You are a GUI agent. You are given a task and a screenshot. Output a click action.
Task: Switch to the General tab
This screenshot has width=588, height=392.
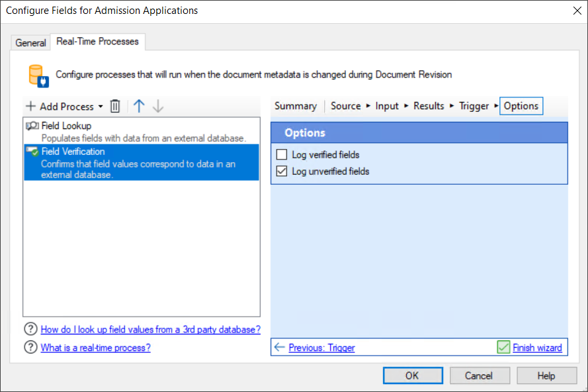(x=30, y=42)
